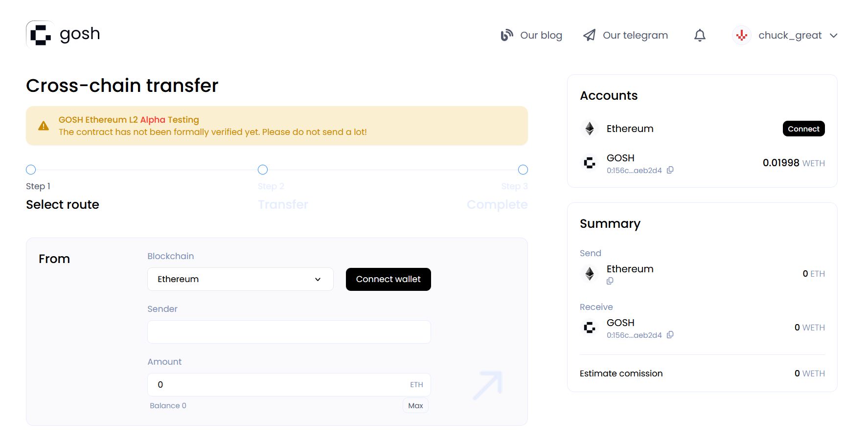The image size is (868, 438).
Task: Open notifications bell
Action: click(700, 35)
